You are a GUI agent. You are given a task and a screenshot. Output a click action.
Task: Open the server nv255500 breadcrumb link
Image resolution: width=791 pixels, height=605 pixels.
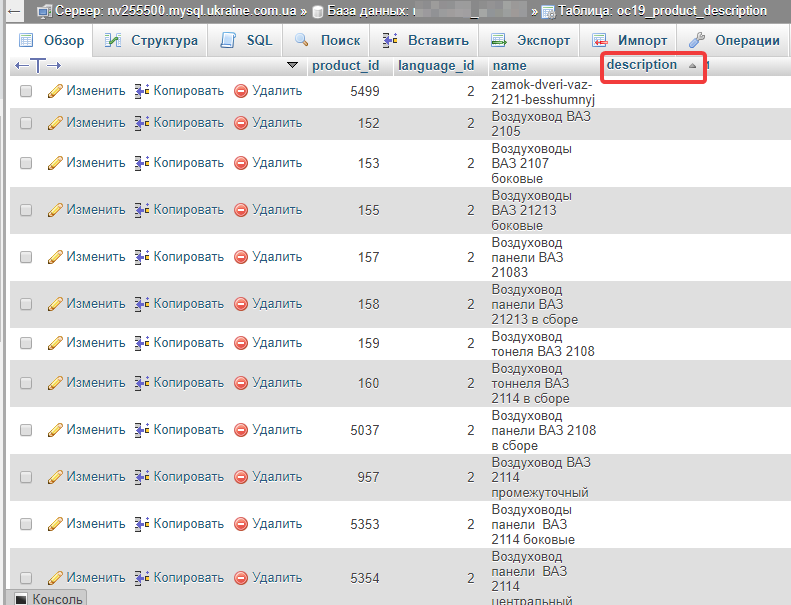[x=177, y=11]
